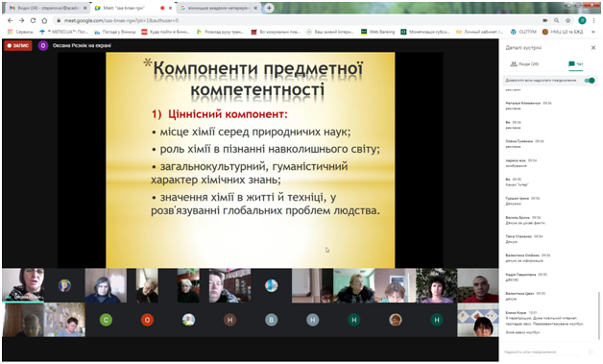Open the METEO.UA weather bookmark
The image size is (603, 364).
(x=63, y=32)
